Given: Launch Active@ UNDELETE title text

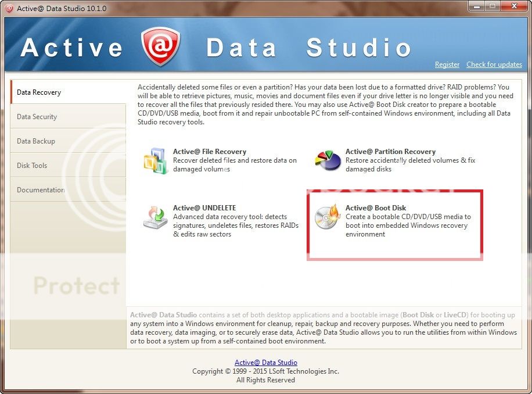Looking at the screenshot, I should click(x=204, y=207).
